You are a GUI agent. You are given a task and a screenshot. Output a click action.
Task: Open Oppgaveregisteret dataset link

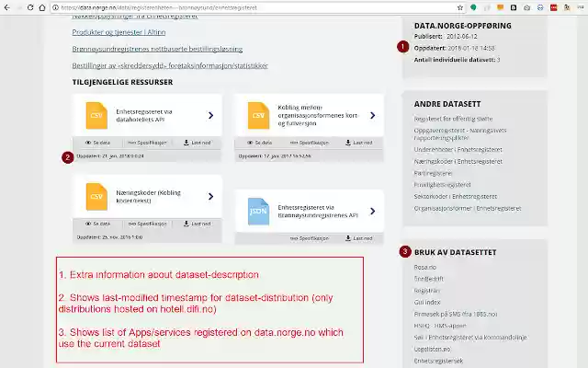coord(460,134)
